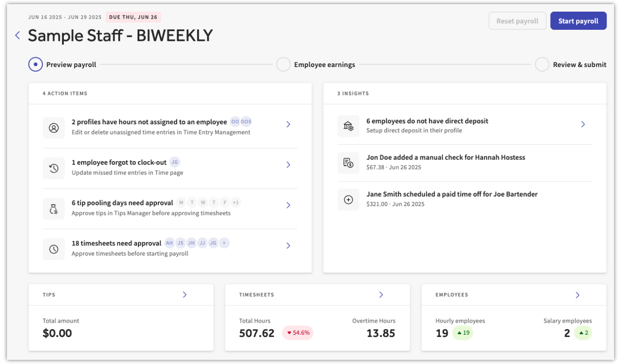Click the back arrow beside Sample Staff title
The width and height of the screenshot is (621, 364).
17,35
